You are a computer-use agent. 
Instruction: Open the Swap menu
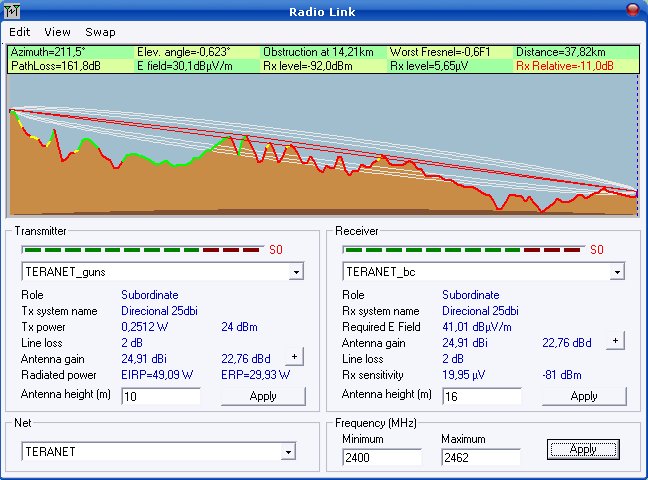coord(100,32)
